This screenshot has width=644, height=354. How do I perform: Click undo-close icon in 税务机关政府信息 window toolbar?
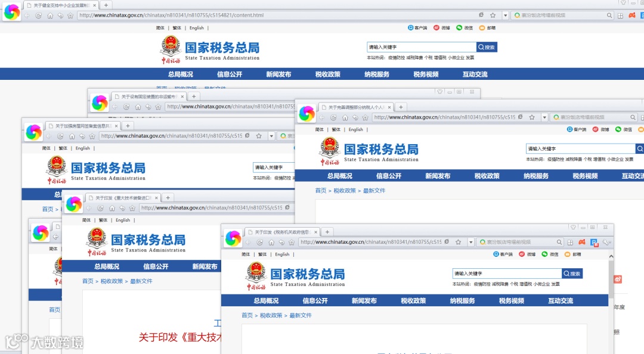(x=281, y=243)
